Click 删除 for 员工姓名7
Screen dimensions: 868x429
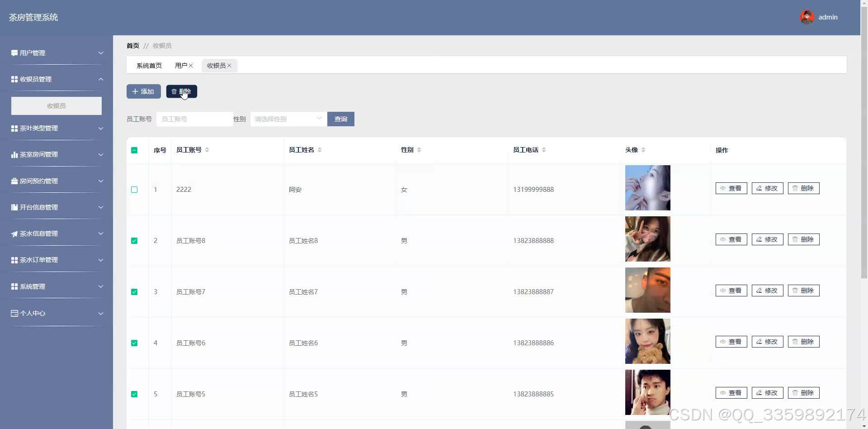click(803, 291)
